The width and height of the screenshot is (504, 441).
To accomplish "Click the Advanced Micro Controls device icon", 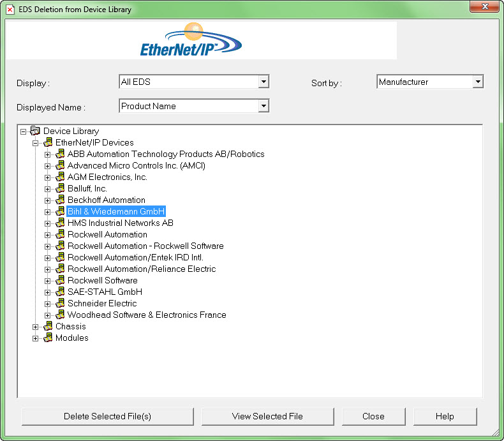I will pyautogui.click(x=60, y=165).
